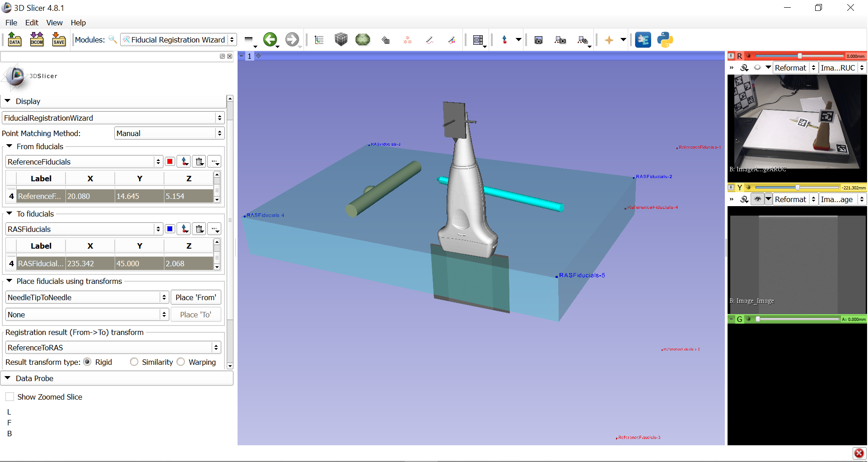Click the Place 'From' button
This screenshot has height=462, width=868.
(196, 297)
